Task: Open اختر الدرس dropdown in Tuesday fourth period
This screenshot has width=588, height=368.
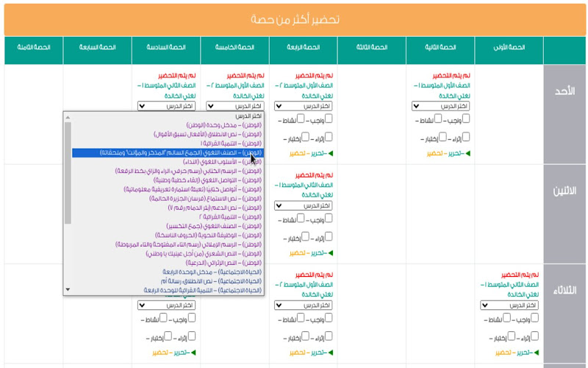Action: click(x=304, y=305)
